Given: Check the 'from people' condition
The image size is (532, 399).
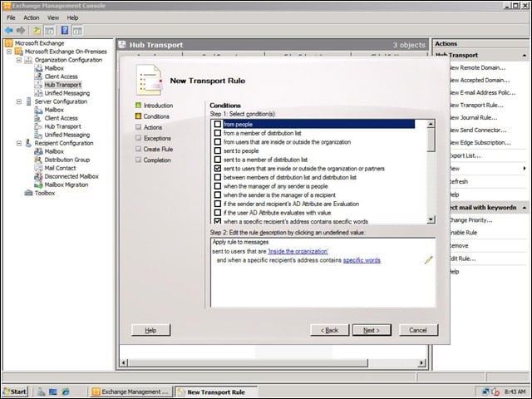Looking at the screenshot, I should pyautogui.click(x=218, y=124).
